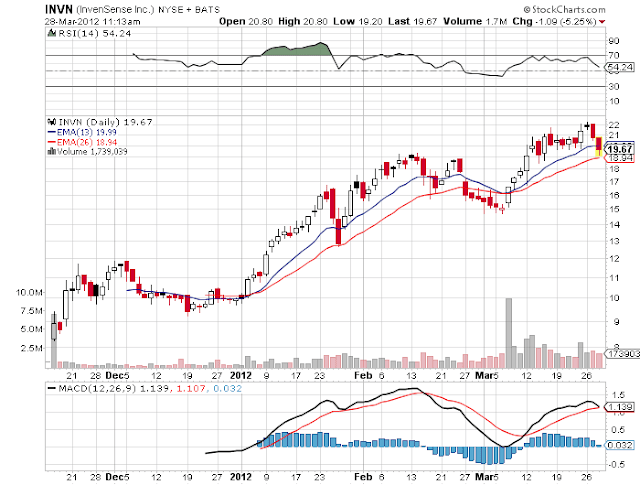Click the Volume 1.7M value in header
The width and height of the screenshot is (640, 485).
[475, 21]
